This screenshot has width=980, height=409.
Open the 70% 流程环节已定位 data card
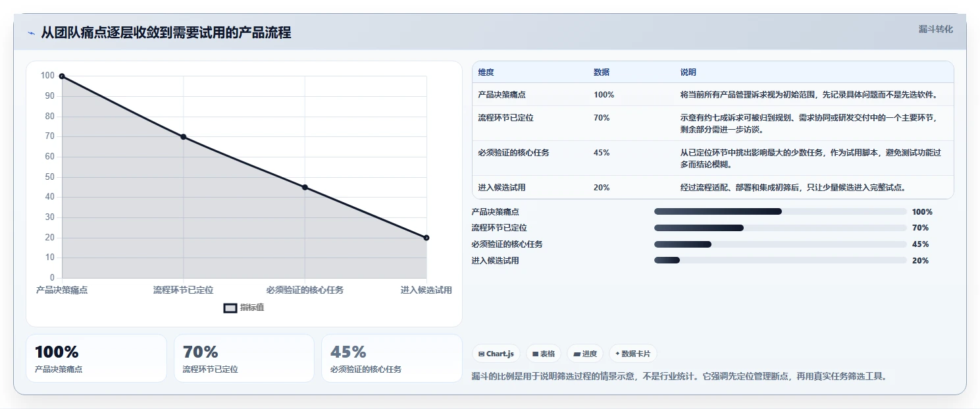[244, 358]
